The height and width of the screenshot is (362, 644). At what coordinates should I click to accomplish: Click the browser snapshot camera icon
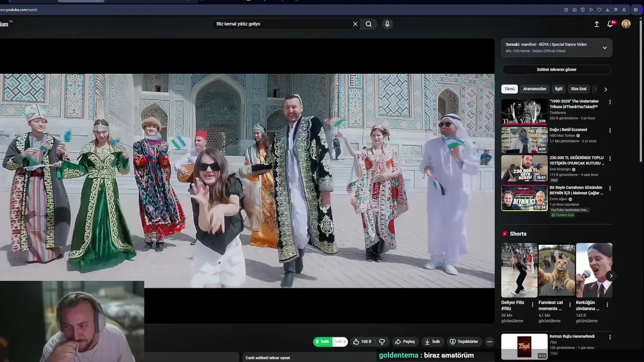575,10
